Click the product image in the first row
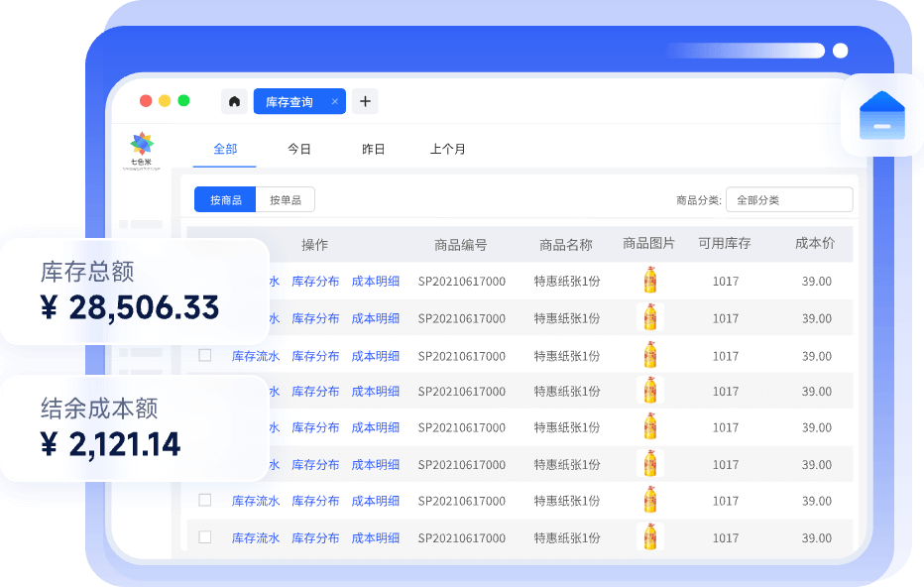 tap(650, 281)
